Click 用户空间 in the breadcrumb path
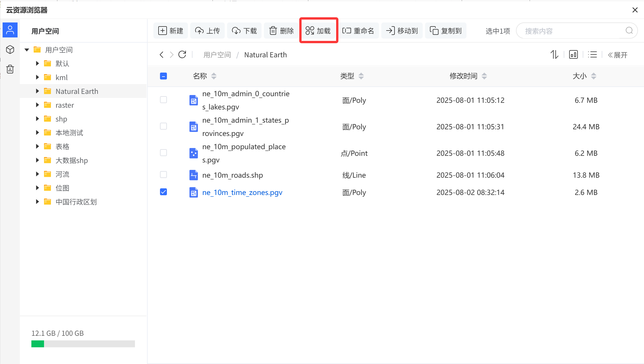The width and height of the screenshot is (644, 364). coord(217,55)
